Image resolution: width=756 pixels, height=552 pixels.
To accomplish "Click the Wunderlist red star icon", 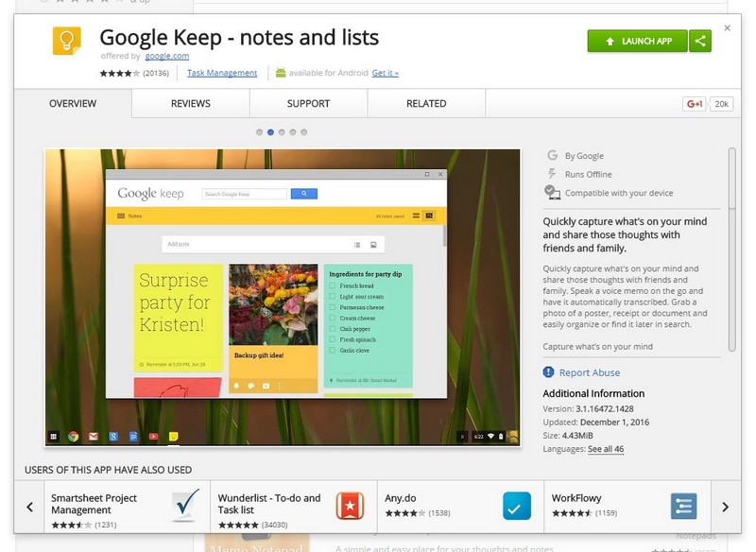I will (350, 506).
